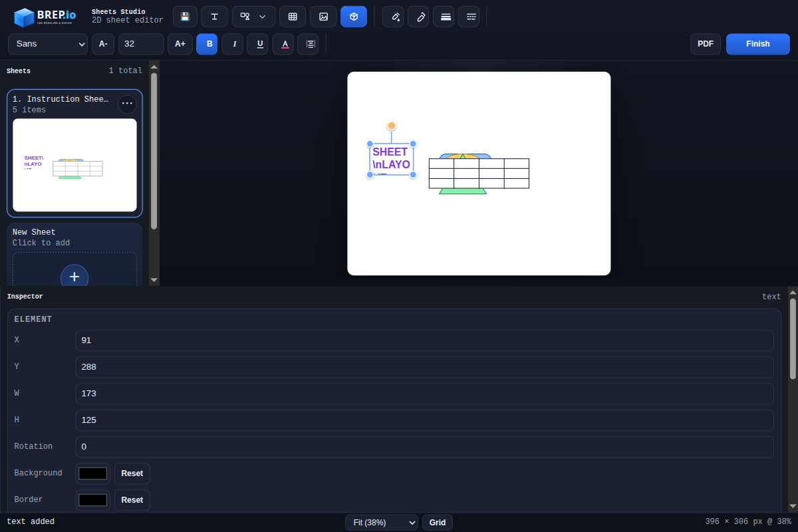Image resolution: width=798 pixels, height=532 pixels.
Task: Click the W width input field
Action: pos(424,394)
